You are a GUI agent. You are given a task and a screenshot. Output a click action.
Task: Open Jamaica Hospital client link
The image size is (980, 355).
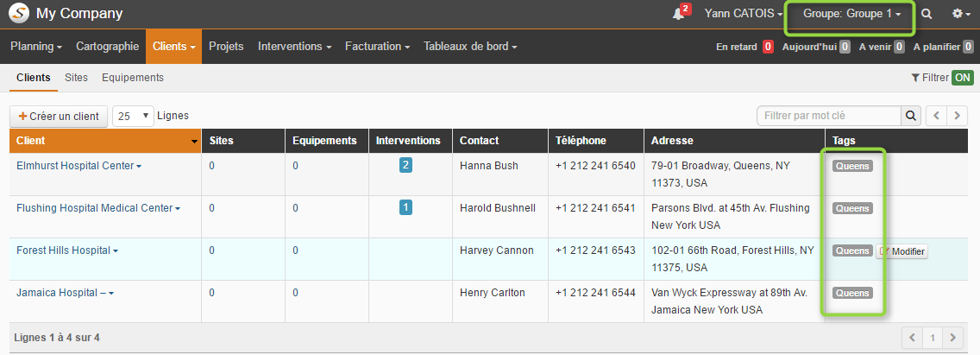(61, 293)
